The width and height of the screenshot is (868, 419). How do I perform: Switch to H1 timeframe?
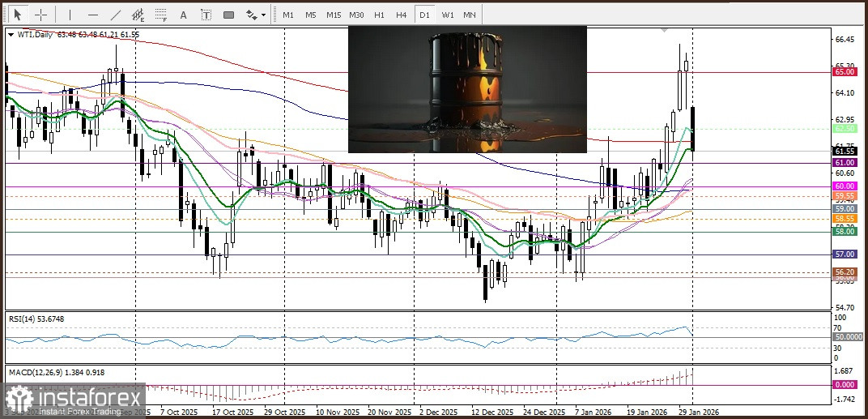(379, 15)
